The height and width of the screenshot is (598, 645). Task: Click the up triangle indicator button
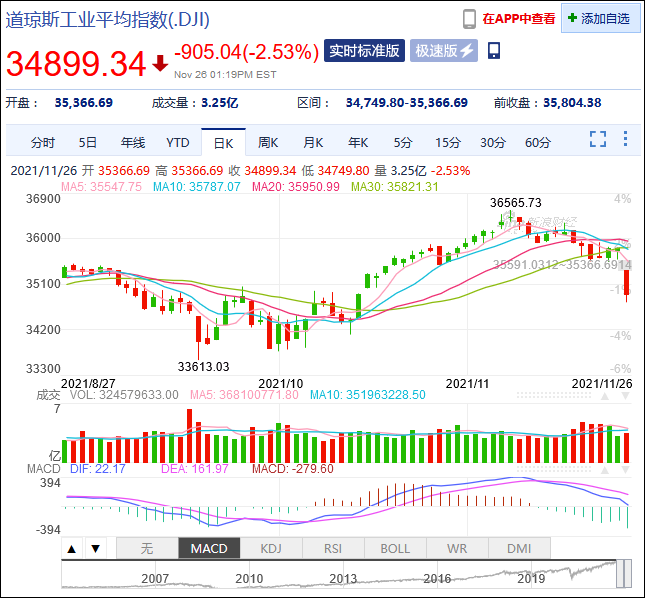pos(72,548)
